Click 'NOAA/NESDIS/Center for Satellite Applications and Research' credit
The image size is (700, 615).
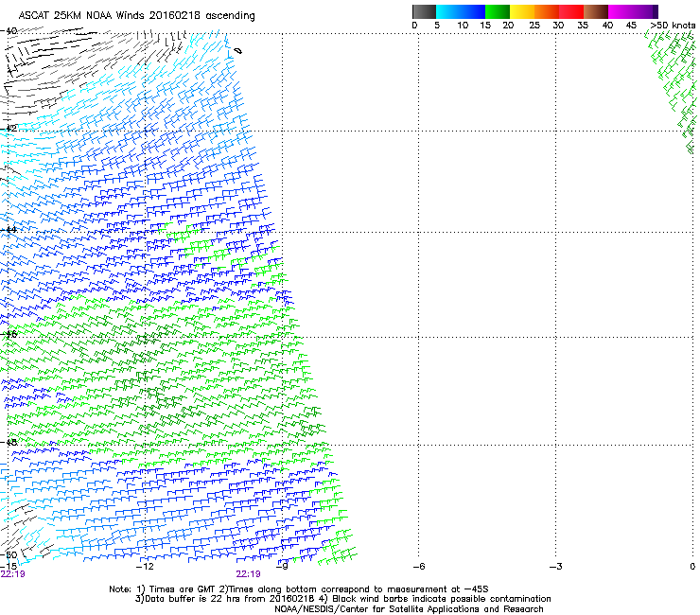tap(409, 609)
